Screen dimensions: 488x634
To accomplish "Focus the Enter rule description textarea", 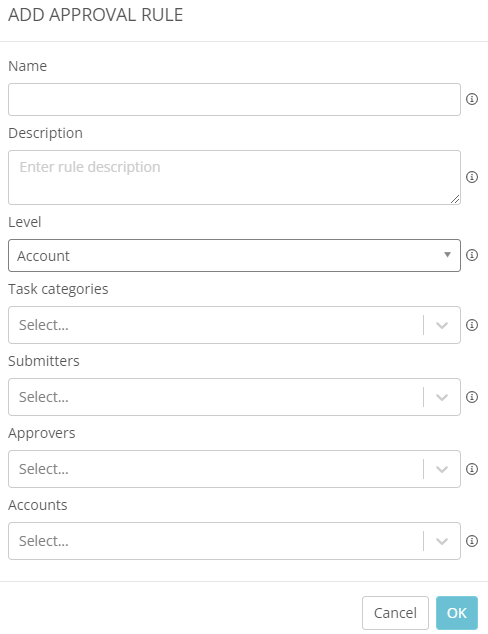I will tap(234, 178).
